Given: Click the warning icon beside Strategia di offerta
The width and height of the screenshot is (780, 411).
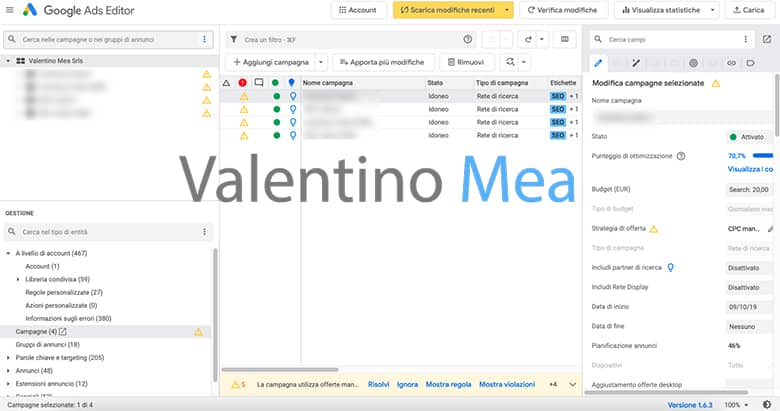Looking at the screenshot, I should coord(654,229).
